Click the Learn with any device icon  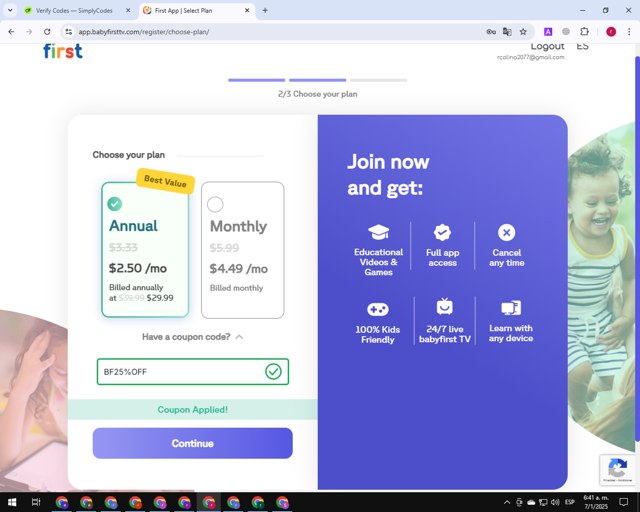coord(511,308)
